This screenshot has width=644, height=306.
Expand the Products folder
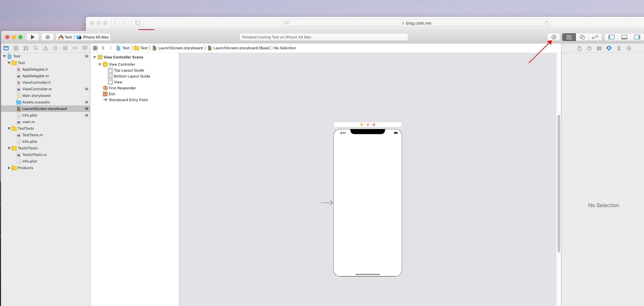tap(9, 168)
